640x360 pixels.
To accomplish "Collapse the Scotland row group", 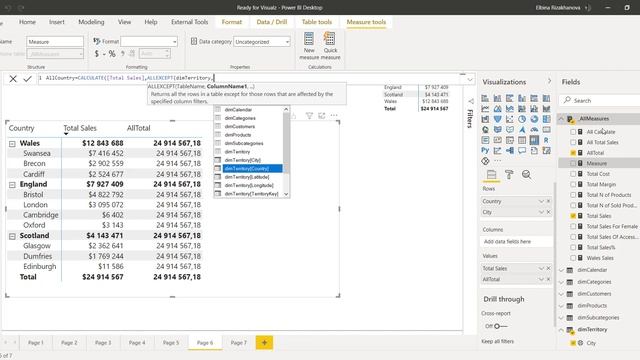I will pos(12,236).
